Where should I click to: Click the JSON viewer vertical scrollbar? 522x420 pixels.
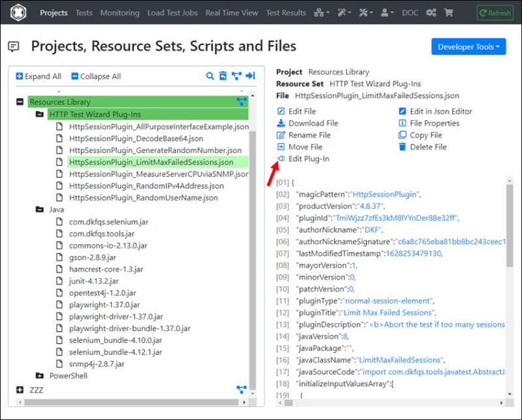pyautogui.click(x=510, y=225)
